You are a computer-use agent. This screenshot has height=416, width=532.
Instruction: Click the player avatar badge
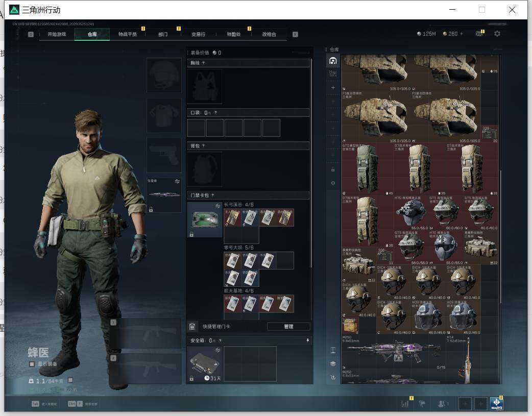click(497, 403)
